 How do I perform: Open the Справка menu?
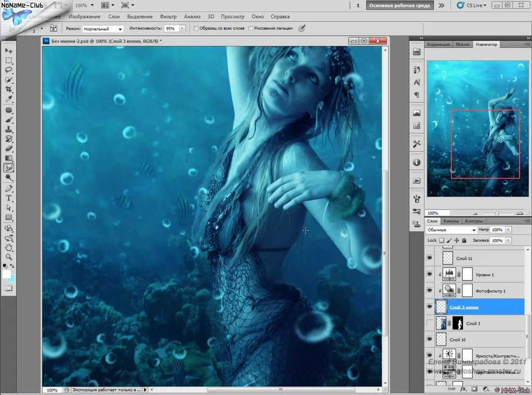pos(280,16)
